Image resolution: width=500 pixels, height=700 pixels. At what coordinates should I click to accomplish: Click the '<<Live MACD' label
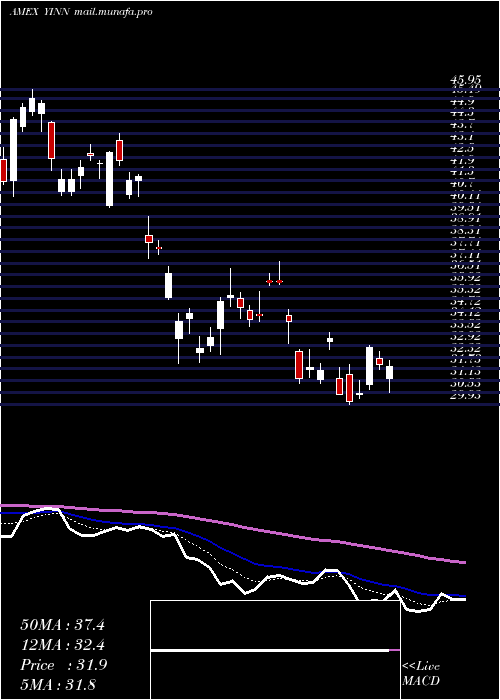(x=421, y=674)
